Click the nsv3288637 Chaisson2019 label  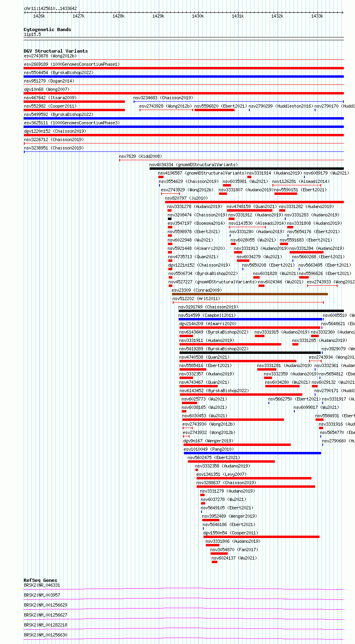[226, 483]
